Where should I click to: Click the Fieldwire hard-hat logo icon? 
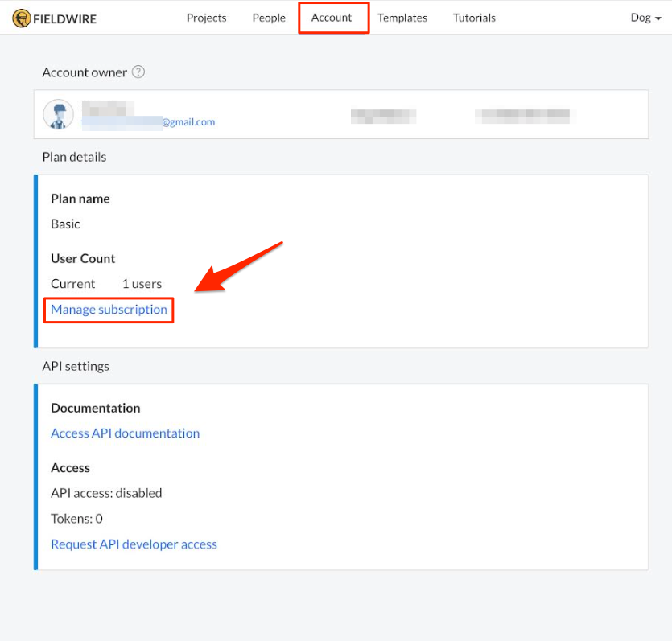point(22,18)
